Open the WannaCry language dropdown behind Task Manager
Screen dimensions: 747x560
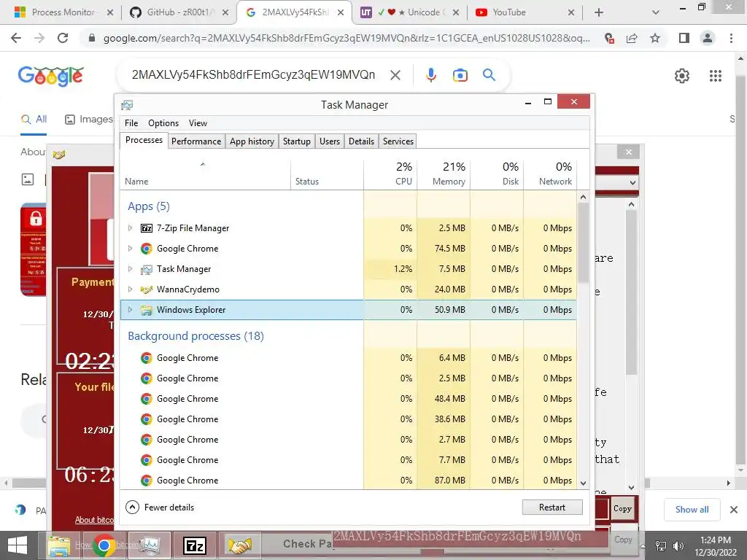tap(632, 182)
